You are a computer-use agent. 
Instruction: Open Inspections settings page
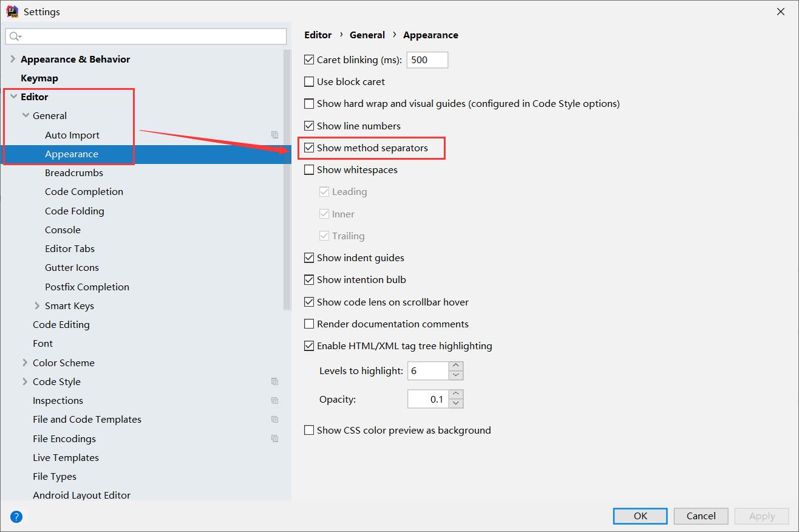pos(58,400)
